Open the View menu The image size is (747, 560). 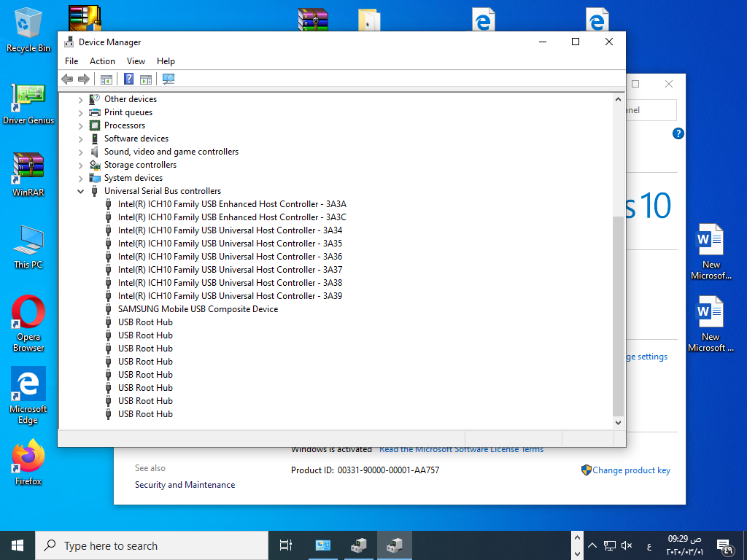pyautogui.click(x=136, y=61)
